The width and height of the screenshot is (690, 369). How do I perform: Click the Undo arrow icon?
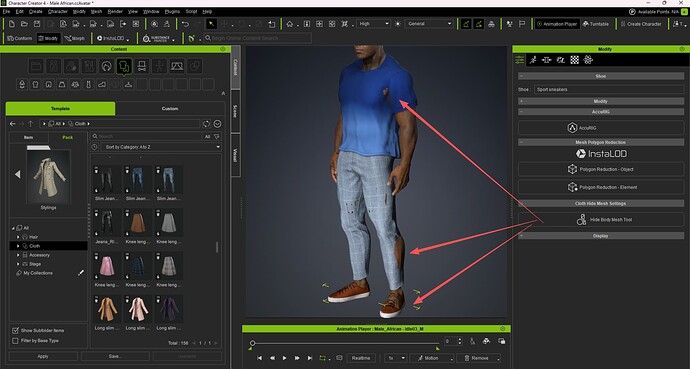pyautogui.click(x=185, y=24)
